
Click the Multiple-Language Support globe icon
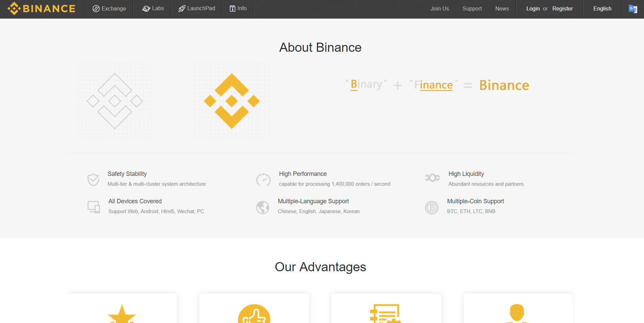(x=263, y=207)
